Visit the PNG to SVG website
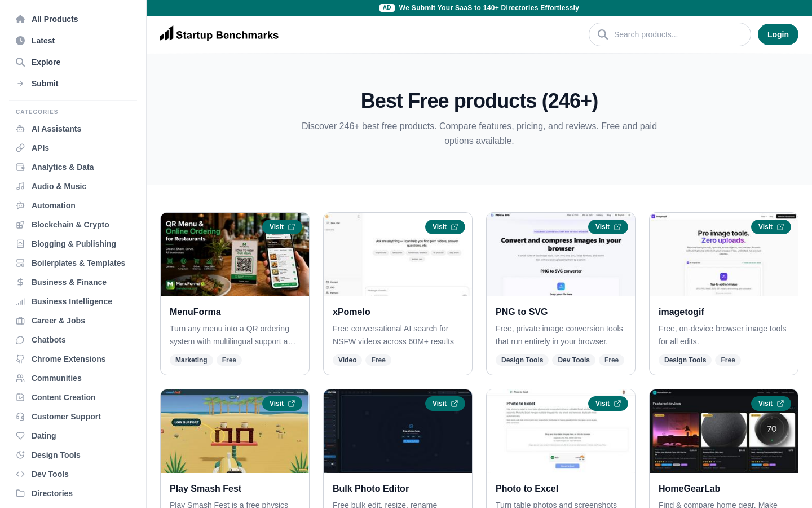The image size is (812, 508). pyautogui.click(x=608, y=227)
